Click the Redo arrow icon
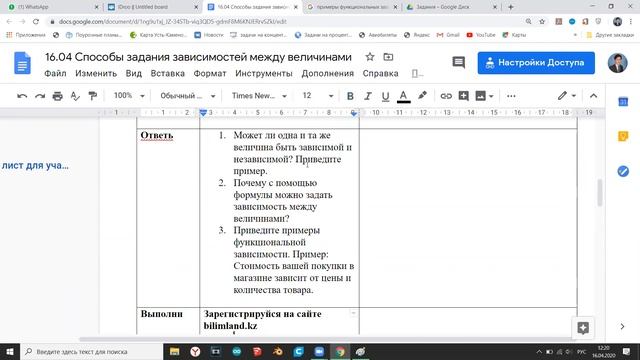 click(40, 96)
